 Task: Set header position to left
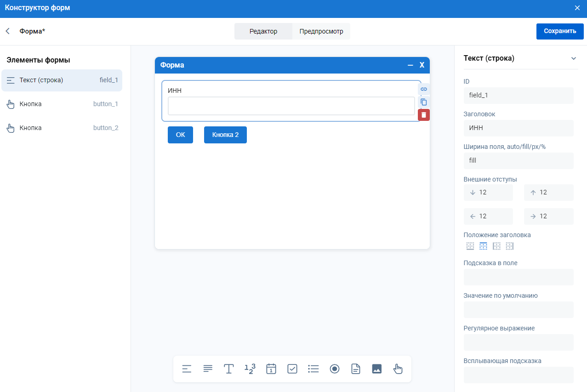496,246
